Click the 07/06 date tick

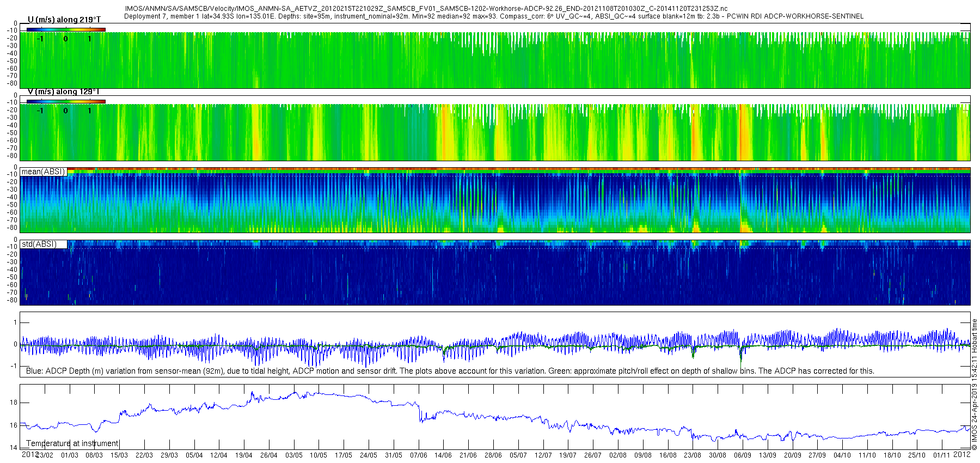(418, 455)
